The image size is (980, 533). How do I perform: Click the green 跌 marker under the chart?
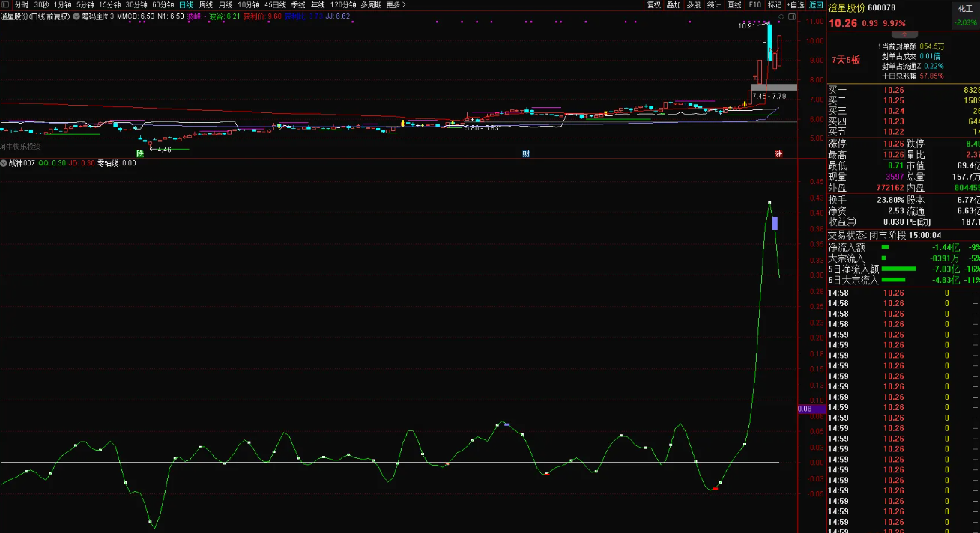click(x=139, y=154)
